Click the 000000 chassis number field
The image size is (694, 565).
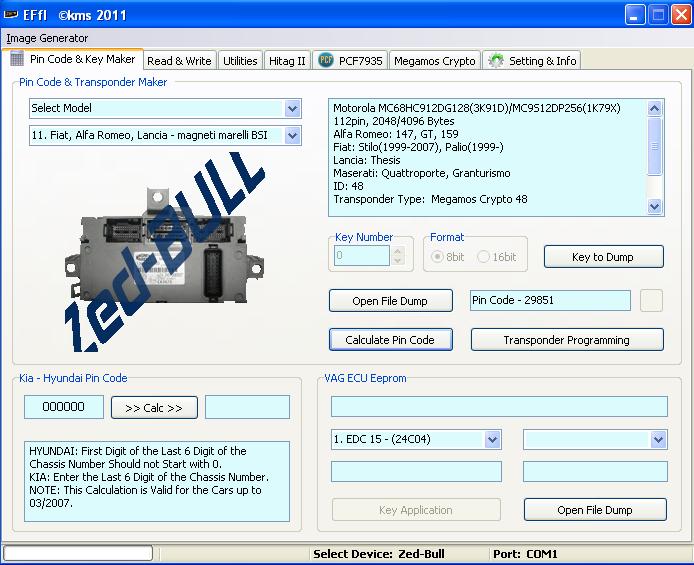(x=64, y=407)
